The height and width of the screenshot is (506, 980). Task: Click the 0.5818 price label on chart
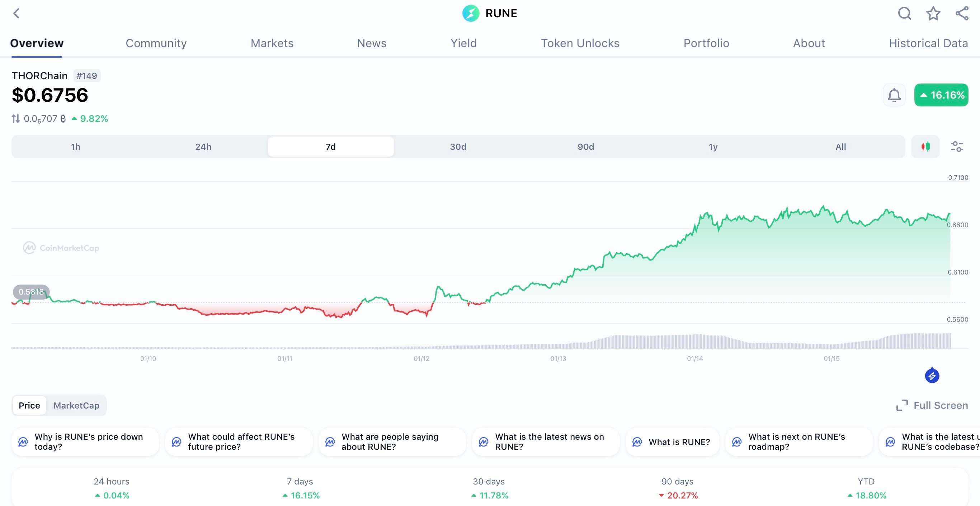coord(31,292)
